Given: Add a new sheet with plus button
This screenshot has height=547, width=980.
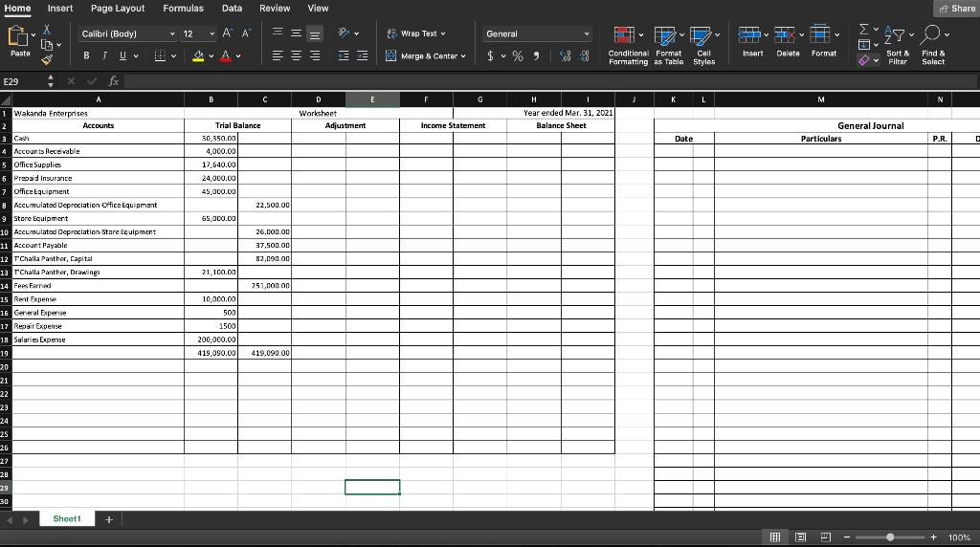Looking at the screenshot, I should tap(109, 519).
